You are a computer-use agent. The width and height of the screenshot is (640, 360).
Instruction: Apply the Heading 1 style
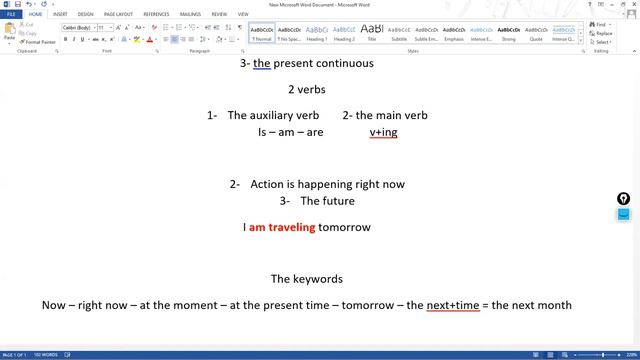[x=317, y=33]
